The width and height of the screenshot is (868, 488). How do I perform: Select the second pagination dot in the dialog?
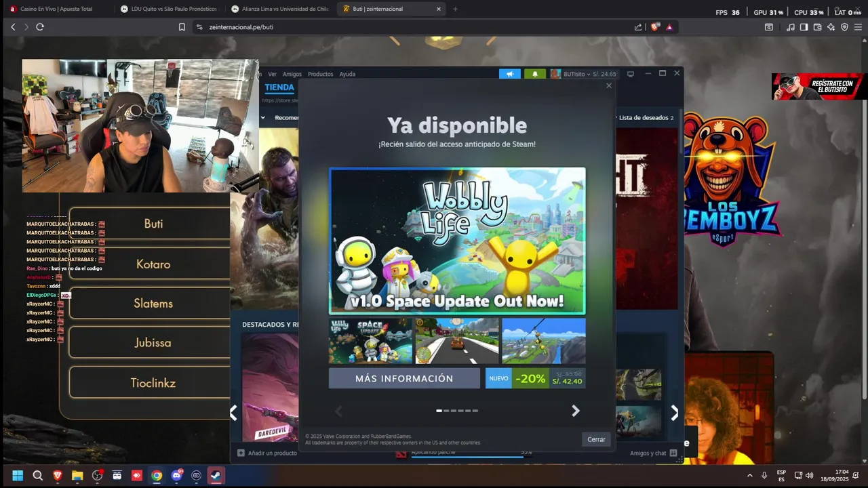point(446,411)
